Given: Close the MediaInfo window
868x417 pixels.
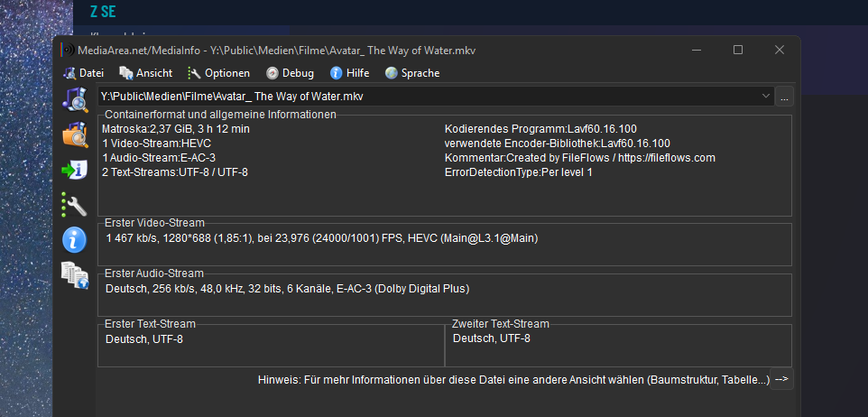Looking at the screenshot, I should 780,50.
